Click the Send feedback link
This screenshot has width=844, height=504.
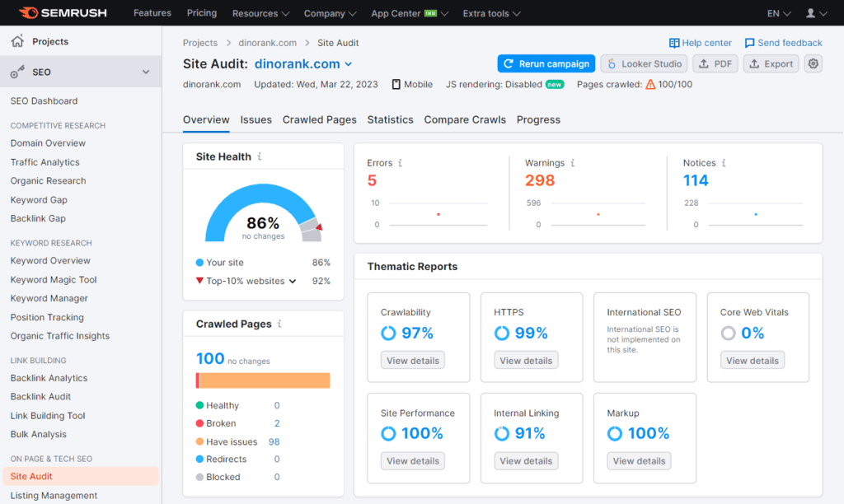point(790,43)
